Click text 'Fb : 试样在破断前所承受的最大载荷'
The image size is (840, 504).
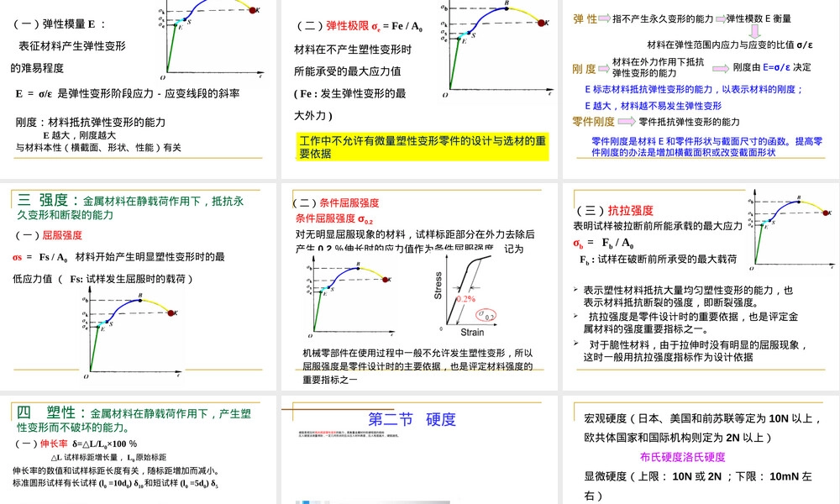(659, 260)
